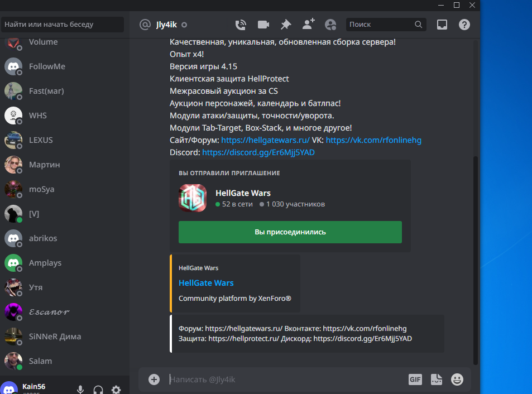Click the '52 в сети' online count
The width and height of the screenshot is (532, 394).
(234, 204)
